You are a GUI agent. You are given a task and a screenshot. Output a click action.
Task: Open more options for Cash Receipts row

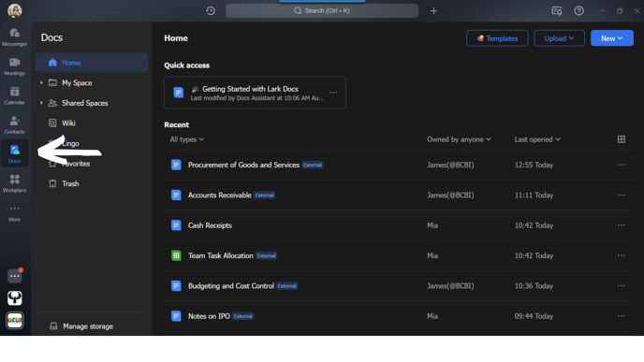(621, 225)
